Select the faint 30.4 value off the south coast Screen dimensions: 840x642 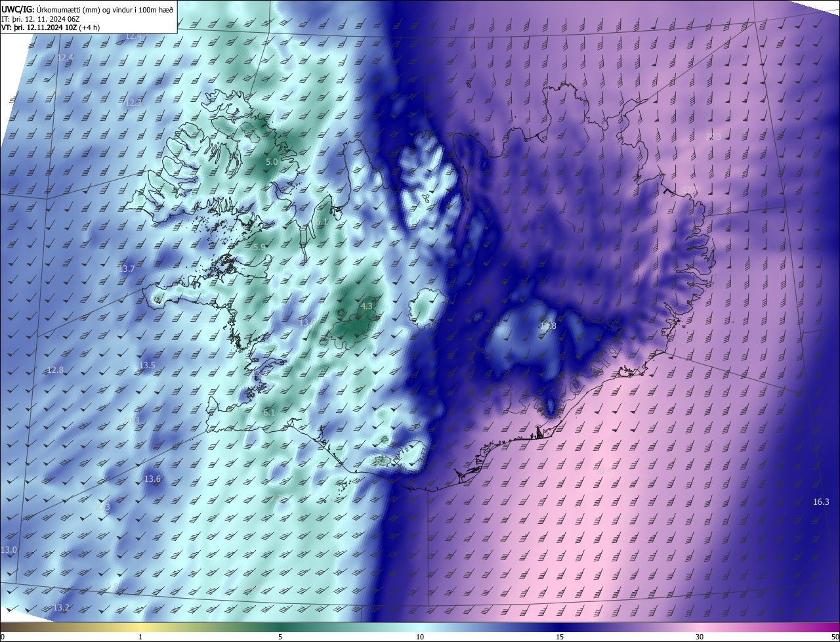pos(603,471)
